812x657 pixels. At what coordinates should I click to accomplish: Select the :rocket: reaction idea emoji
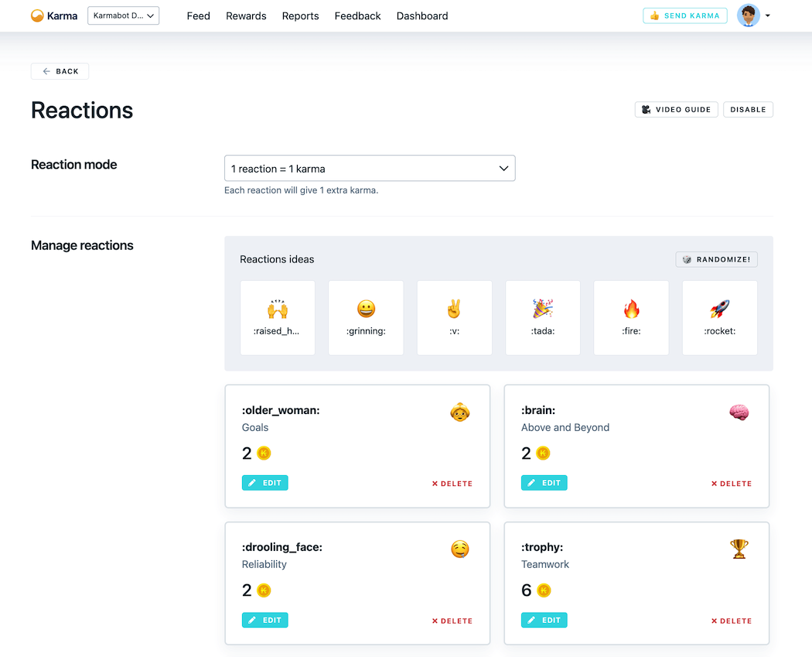pyautogui.click(x=719, y=317)
